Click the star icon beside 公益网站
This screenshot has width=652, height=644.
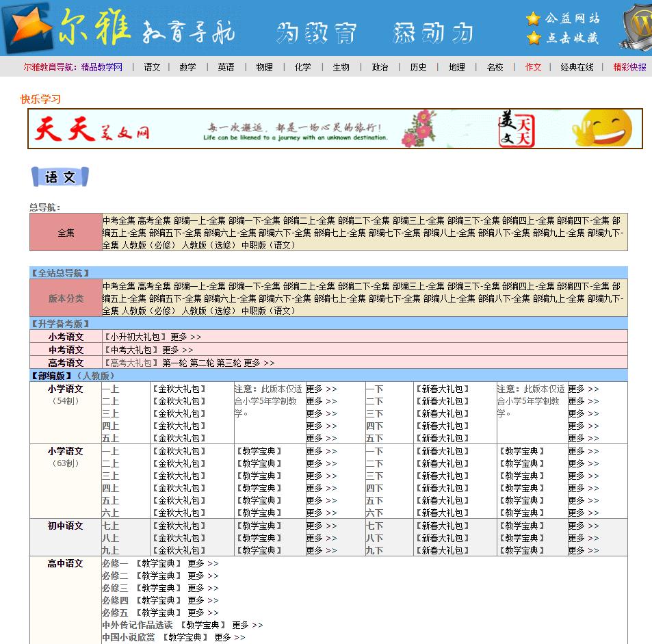532,20
